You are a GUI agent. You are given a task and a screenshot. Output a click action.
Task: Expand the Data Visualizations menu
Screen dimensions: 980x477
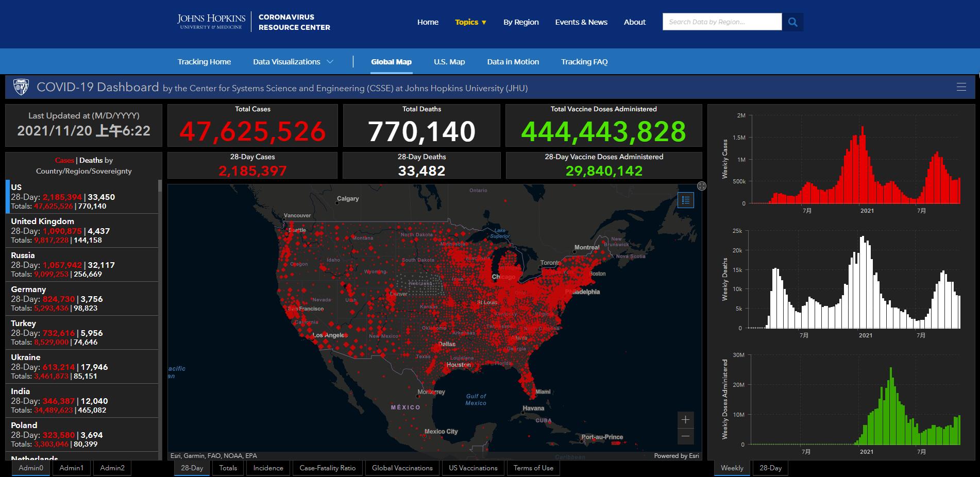293,62
